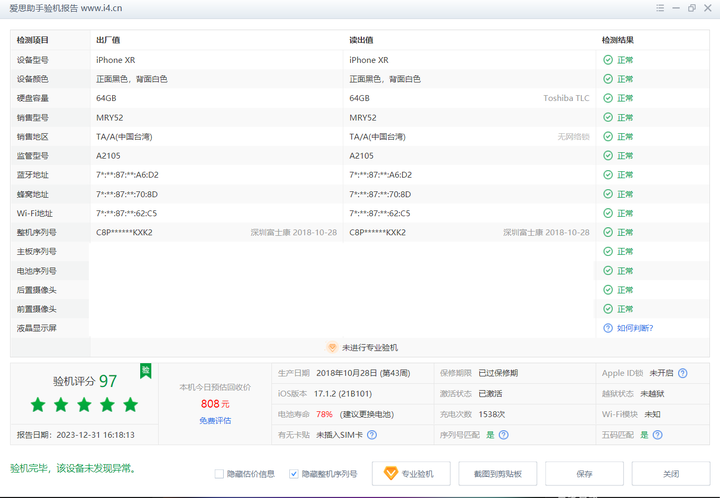The image size is (720, 498).
Task: Click the iOS version 17.1.2 (21B101)
Action: [343, 394]
